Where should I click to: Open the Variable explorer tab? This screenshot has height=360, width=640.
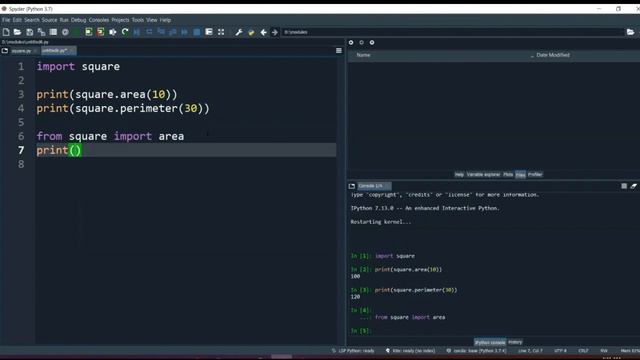(483, 175)
